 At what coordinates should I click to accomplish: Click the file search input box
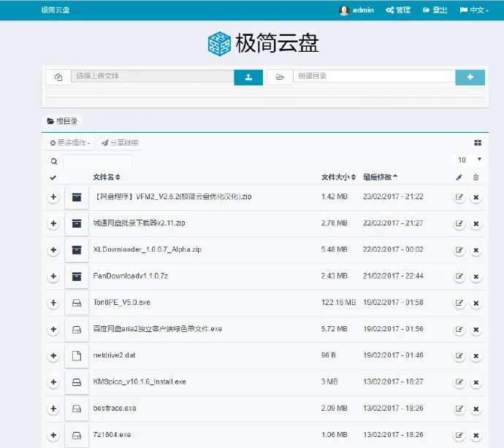(97, 161)
